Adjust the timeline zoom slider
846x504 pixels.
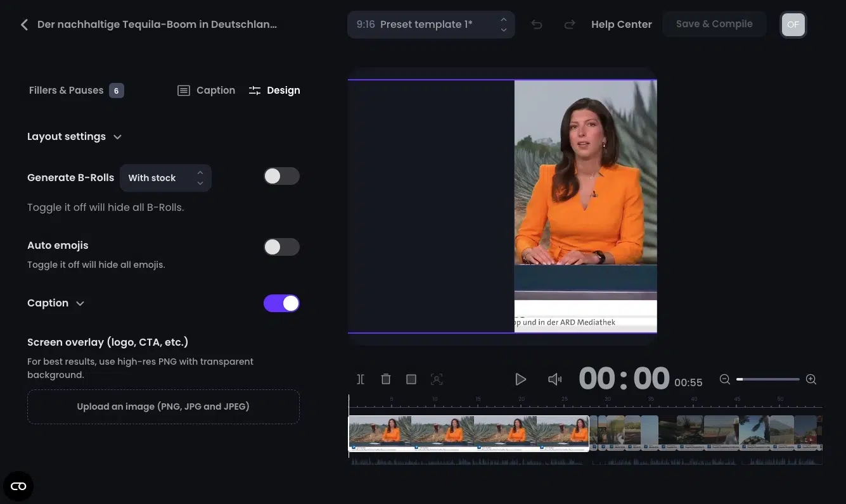767,379
